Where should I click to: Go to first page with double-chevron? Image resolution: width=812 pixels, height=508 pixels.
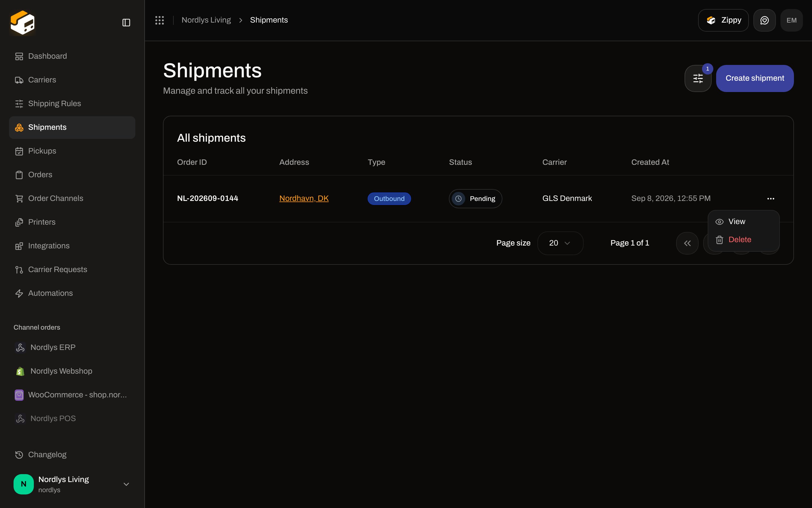pos(687,243)
